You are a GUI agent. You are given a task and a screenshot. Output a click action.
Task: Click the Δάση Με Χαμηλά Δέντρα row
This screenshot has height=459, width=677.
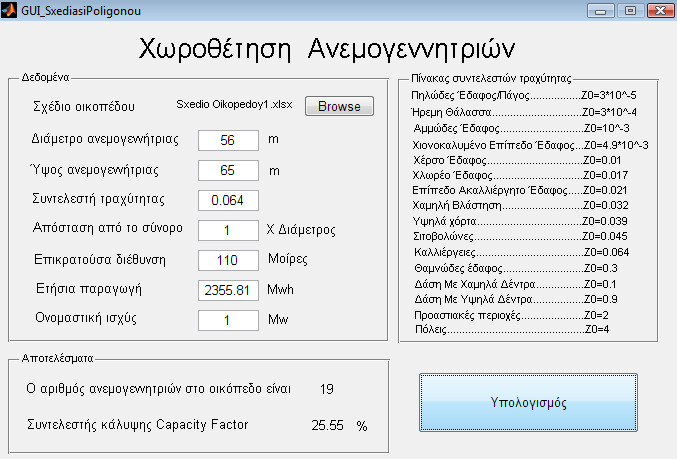coord(516,284)
